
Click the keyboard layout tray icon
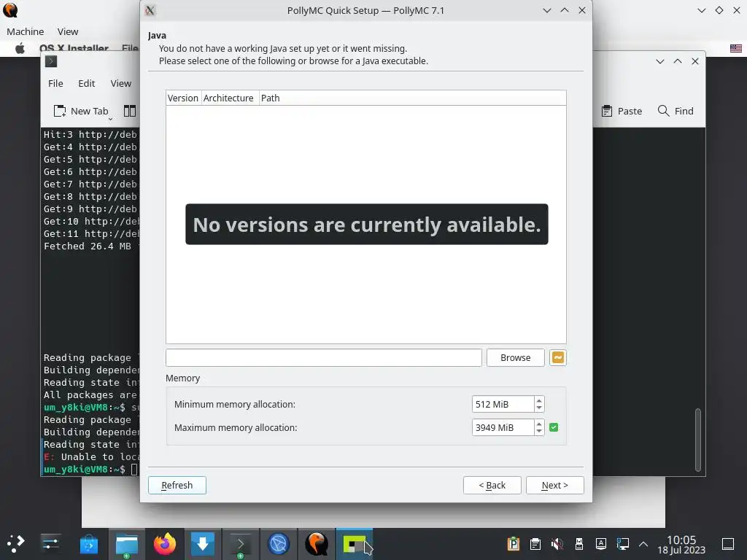(x=601, y=544)
